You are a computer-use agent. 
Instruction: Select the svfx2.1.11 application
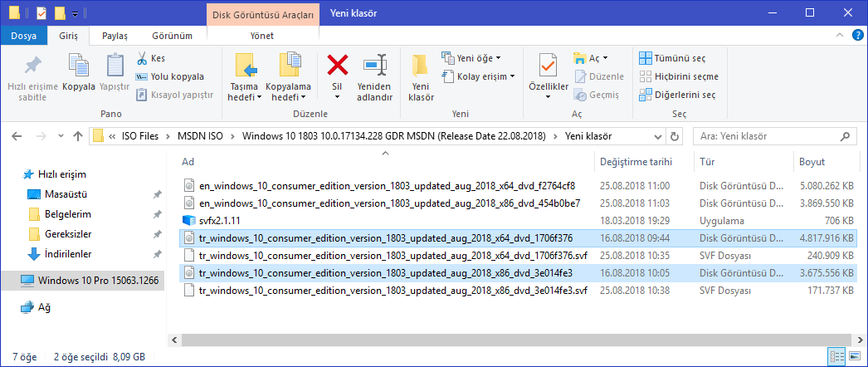(x=518, y=221)
